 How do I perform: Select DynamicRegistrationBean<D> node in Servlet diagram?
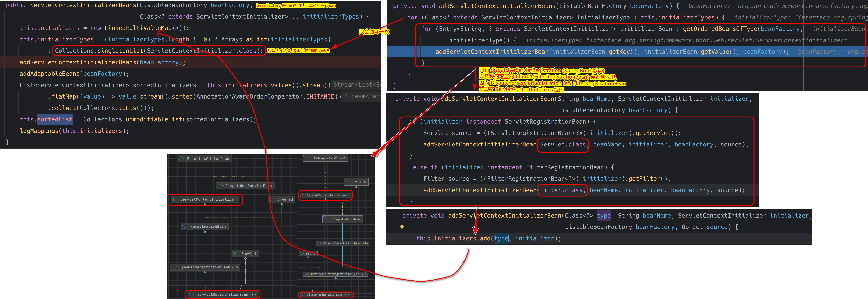point(205,267)
